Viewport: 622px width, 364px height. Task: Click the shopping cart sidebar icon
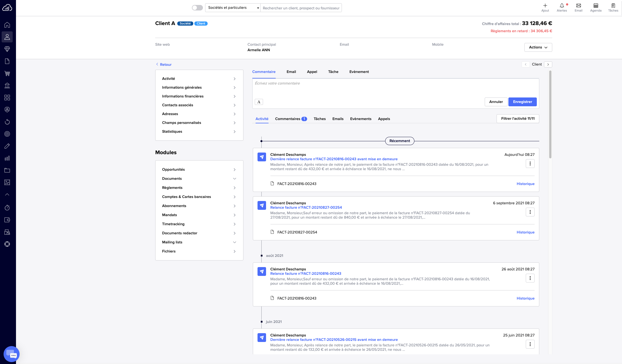coord(7,74)
